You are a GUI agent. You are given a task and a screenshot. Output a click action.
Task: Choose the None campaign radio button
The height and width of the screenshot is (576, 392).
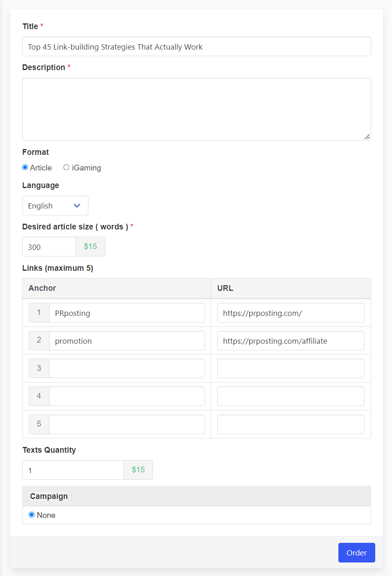(x=32, y=515)
